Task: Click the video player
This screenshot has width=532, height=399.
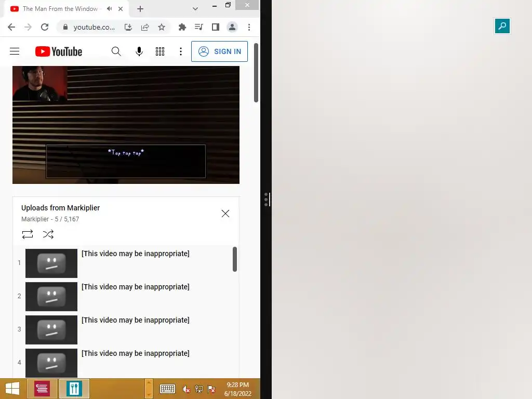Action: click(126, 125)
